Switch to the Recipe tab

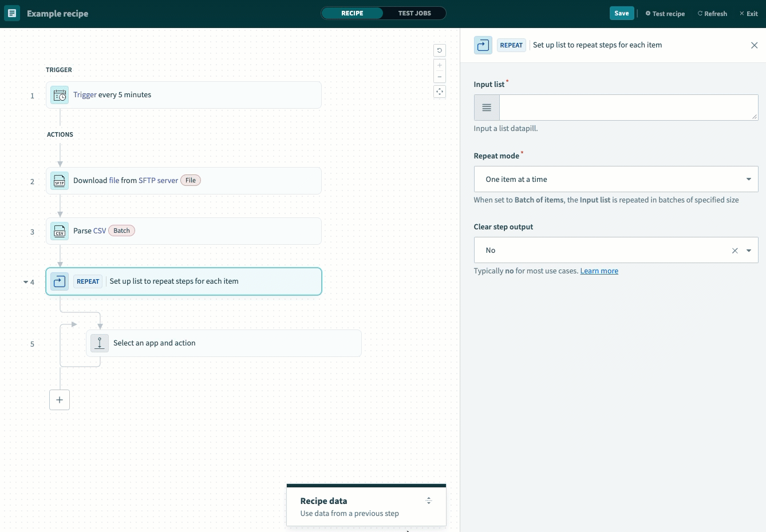[352, 13]
